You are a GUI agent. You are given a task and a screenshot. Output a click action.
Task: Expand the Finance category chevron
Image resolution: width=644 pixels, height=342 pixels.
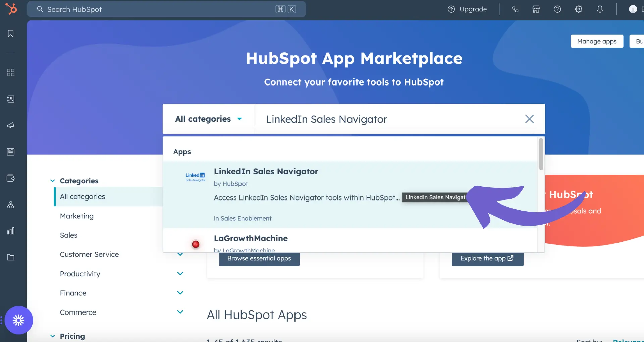180,293
